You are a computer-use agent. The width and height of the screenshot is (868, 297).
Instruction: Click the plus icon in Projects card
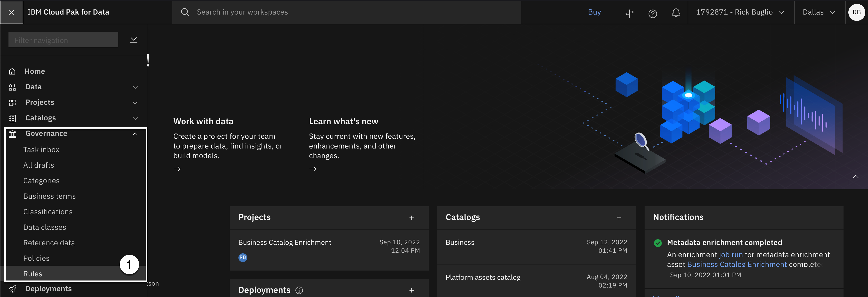click(x=411, y=218)
